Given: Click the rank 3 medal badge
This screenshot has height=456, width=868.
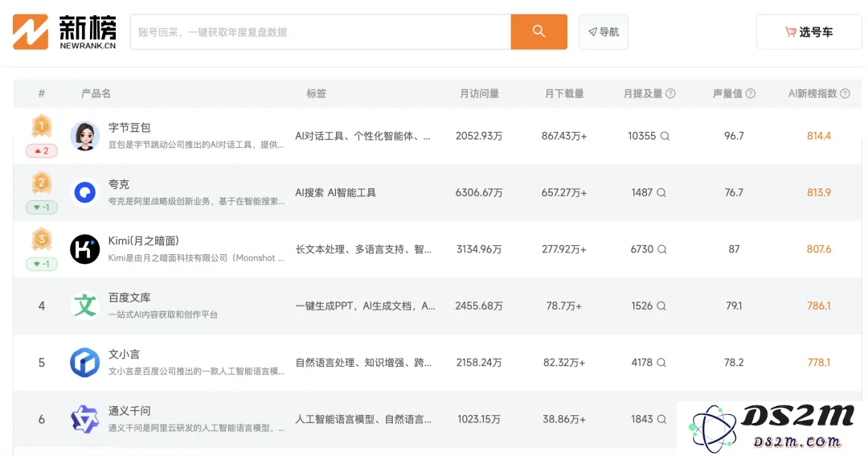Looking at the screenshot, I should coord(42,240).
